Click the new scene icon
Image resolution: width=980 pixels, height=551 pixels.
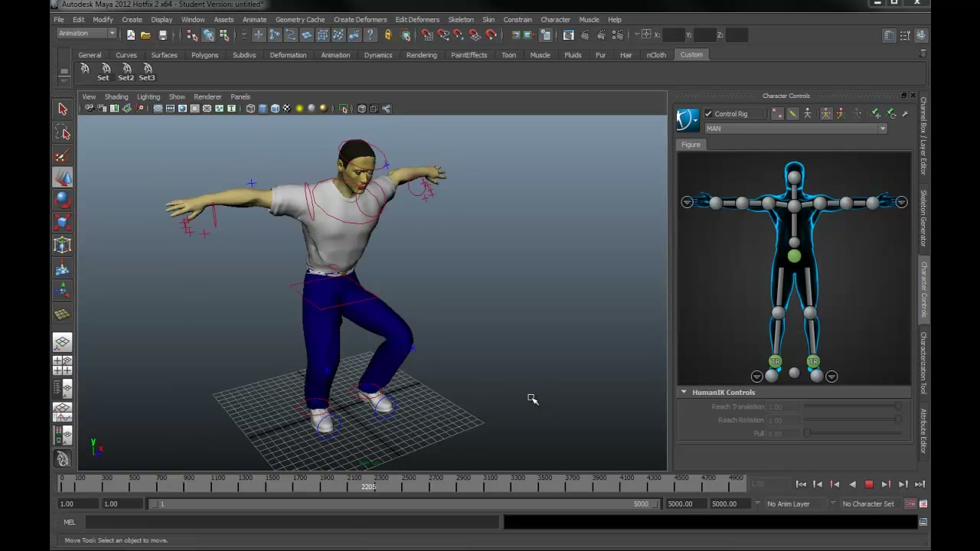pos(131,35)
